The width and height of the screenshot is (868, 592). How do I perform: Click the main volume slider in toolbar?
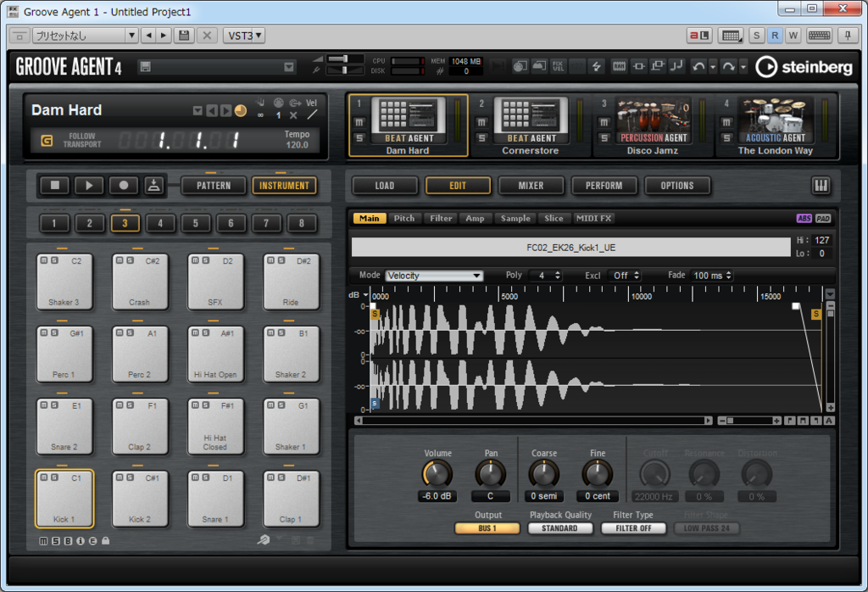click(345, 59)
